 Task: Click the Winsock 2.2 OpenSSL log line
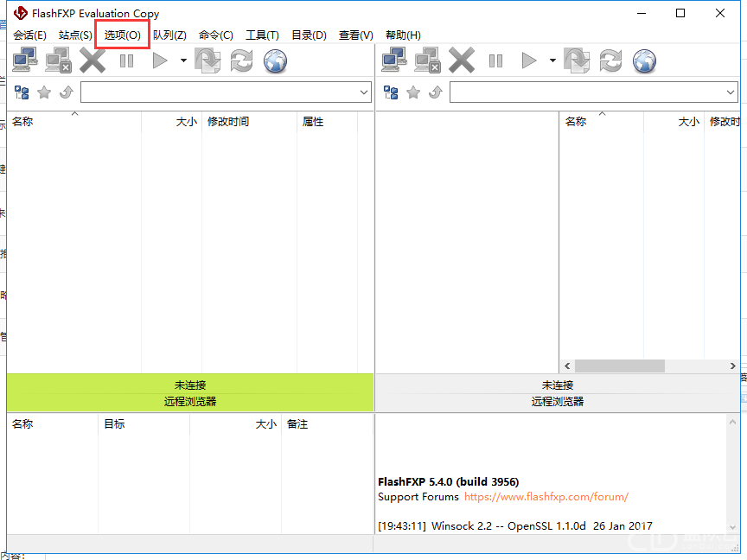point(515,525)
